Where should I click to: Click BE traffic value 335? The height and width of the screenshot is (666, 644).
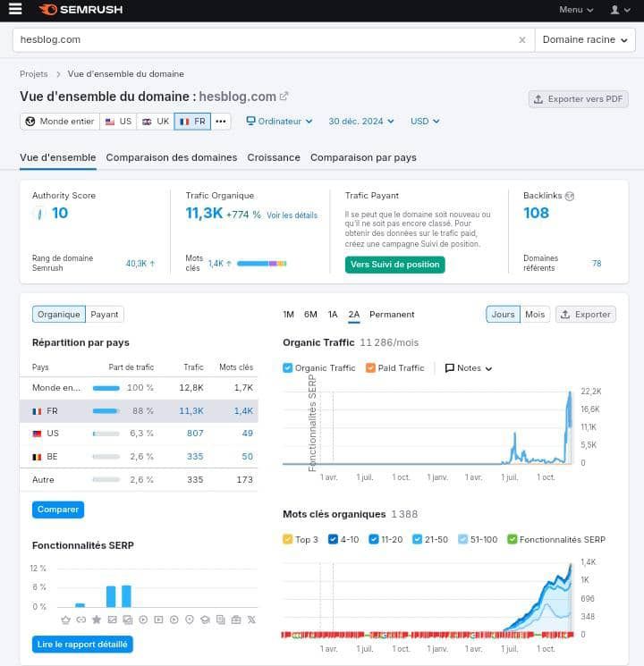pos(195,457)
